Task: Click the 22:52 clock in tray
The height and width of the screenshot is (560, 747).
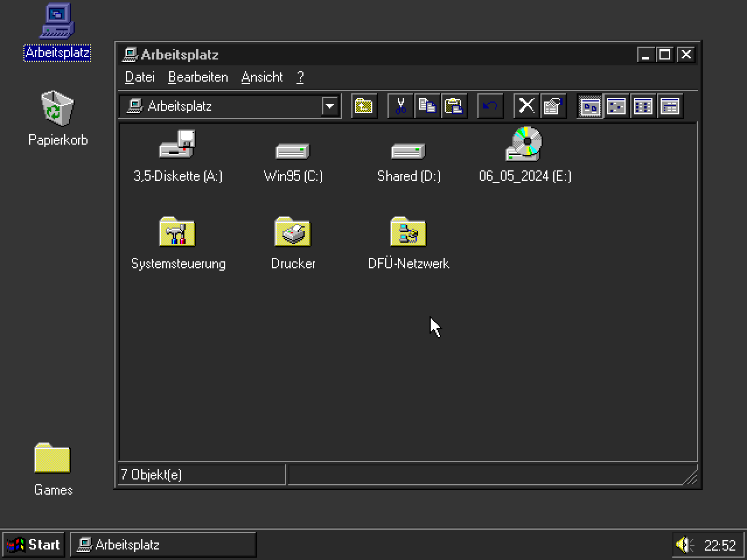Action: (x=720, y=545)
